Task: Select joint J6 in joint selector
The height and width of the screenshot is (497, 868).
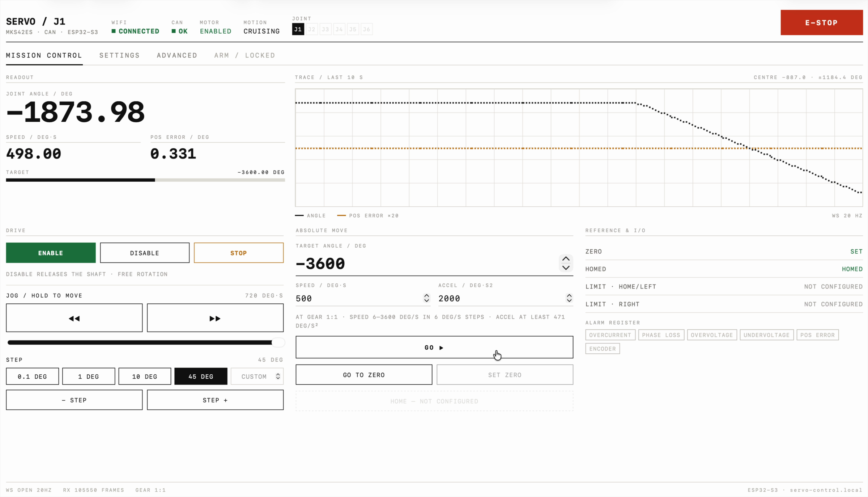Action: click(367, 29)
